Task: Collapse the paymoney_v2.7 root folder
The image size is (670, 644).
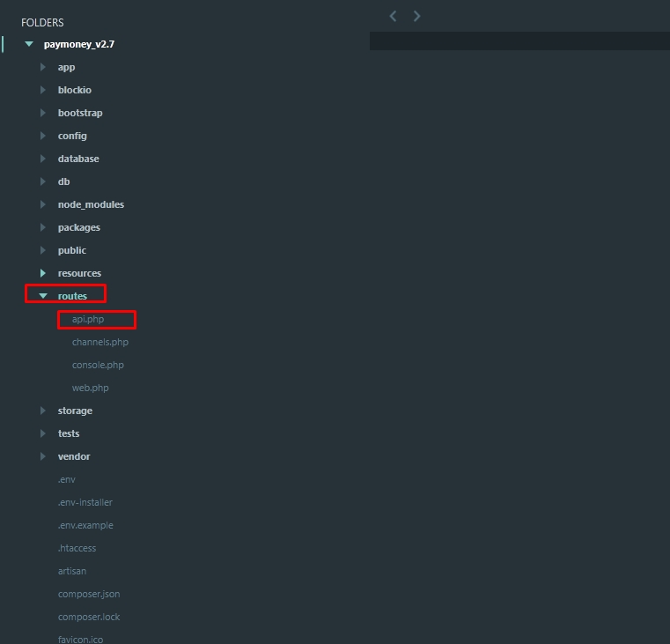Action: (29, 44)
